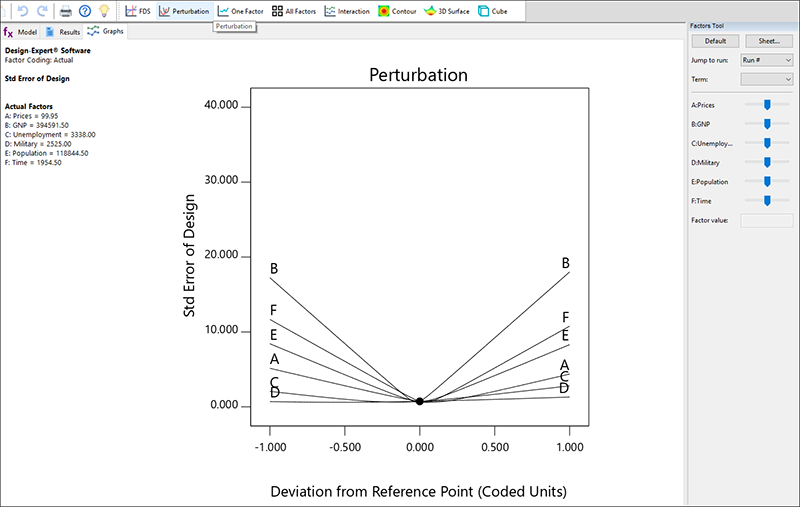Click the A:Prices slider handle
This screenshot has height=507, width=800.
point(767,104)
